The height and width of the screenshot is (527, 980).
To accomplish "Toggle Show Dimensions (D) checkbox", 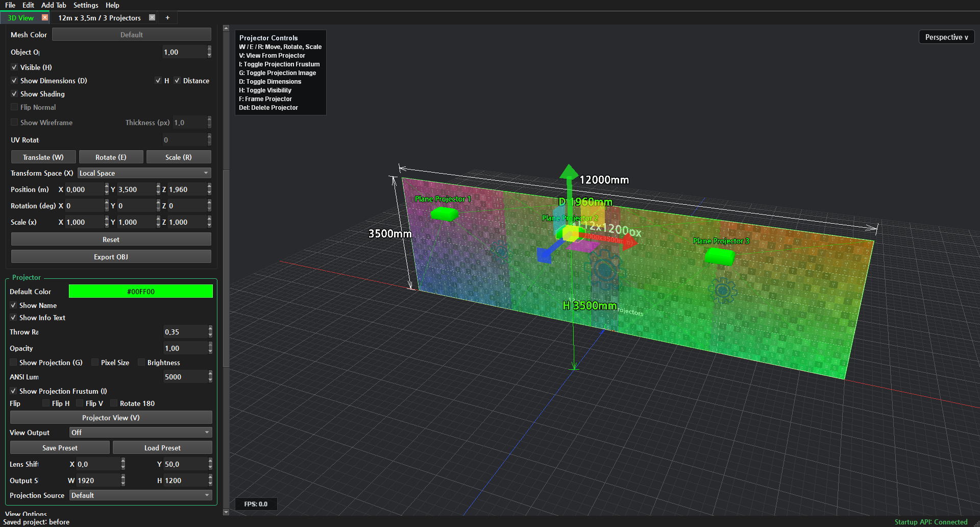I will pos(14,81).
